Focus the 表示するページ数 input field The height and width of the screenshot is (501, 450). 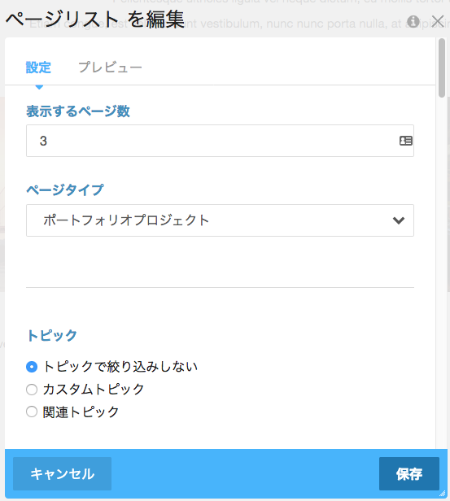pyautogui.click(x=220, y=141)
